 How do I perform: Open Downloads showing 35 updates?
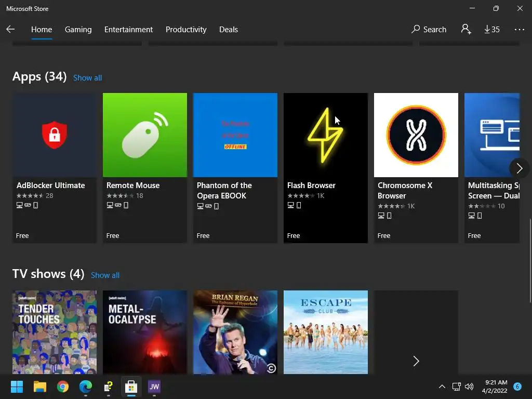492,30
